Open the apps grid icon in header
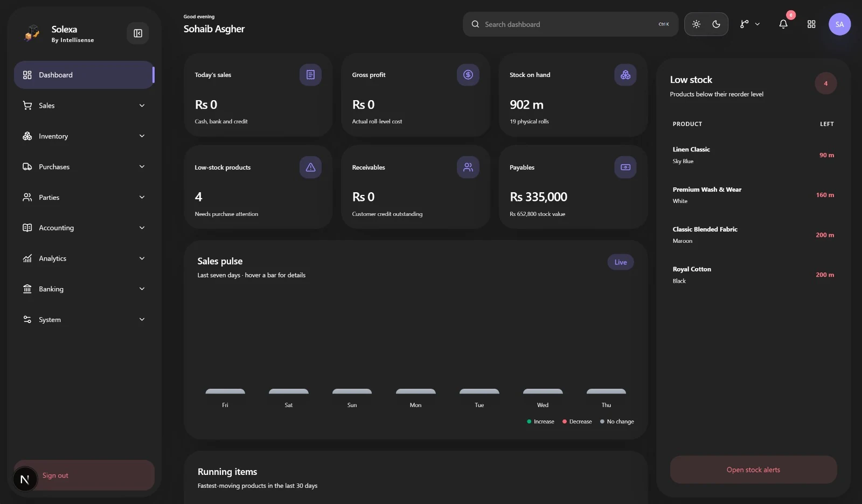The width and height of the screenshot is (862, 504). (811, 24)
